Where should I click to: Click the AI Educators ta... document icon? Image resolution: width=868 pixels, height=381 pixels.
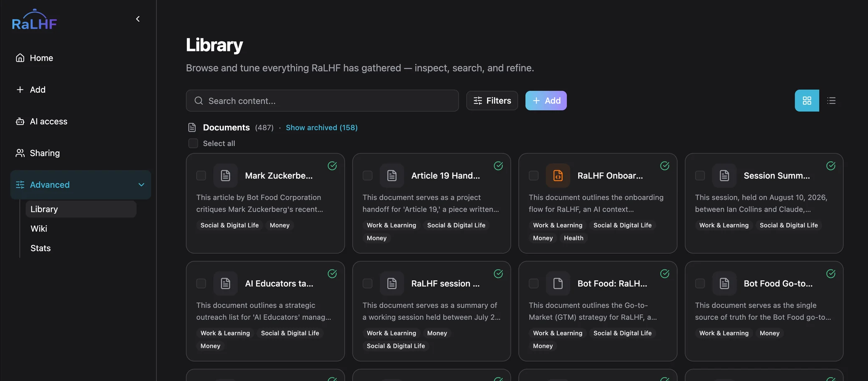225,284
